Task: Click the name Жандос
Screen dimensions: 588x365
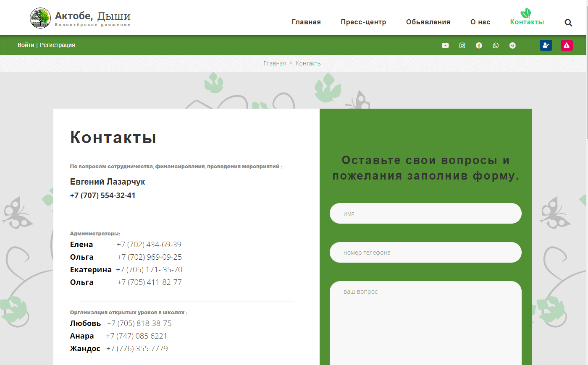Action: pyautogui.click(x=85, y=349)
